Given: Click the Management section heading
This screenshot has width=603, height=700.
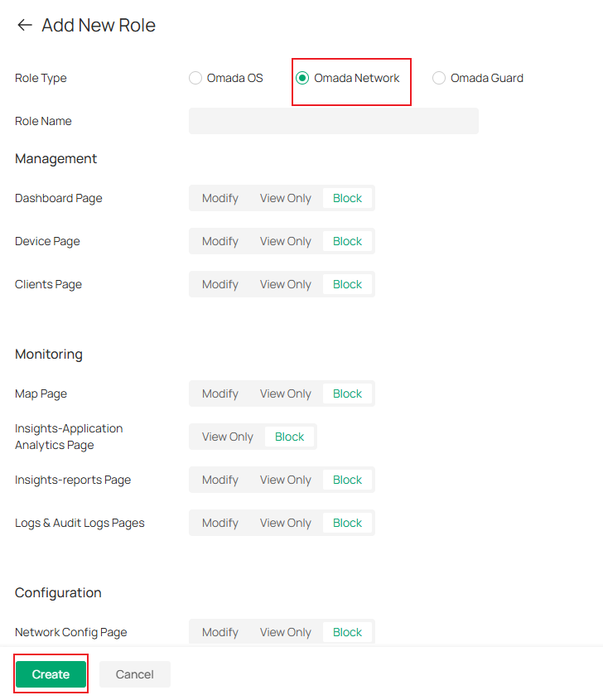Looking at the screenshot, I should coord(55,159).
